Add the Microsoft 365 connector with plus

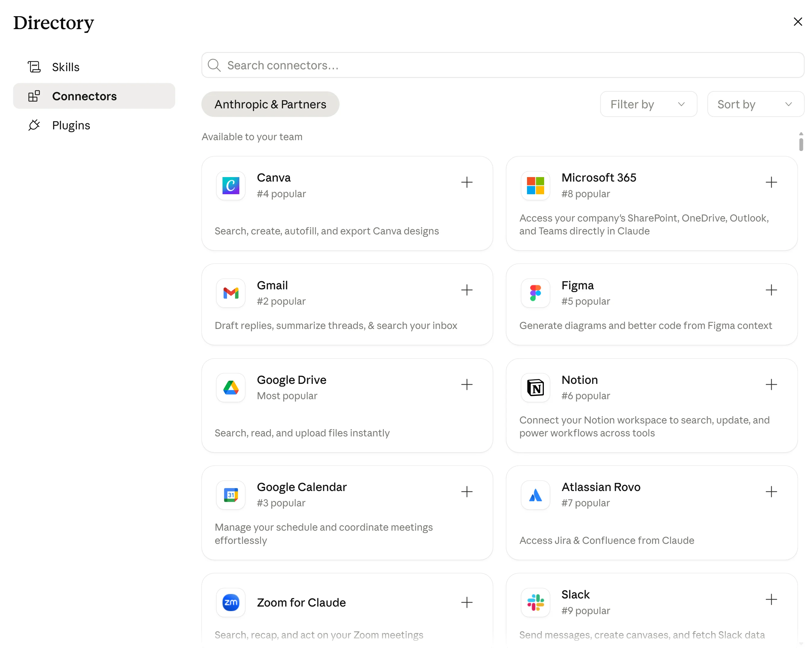click(771, 182)
